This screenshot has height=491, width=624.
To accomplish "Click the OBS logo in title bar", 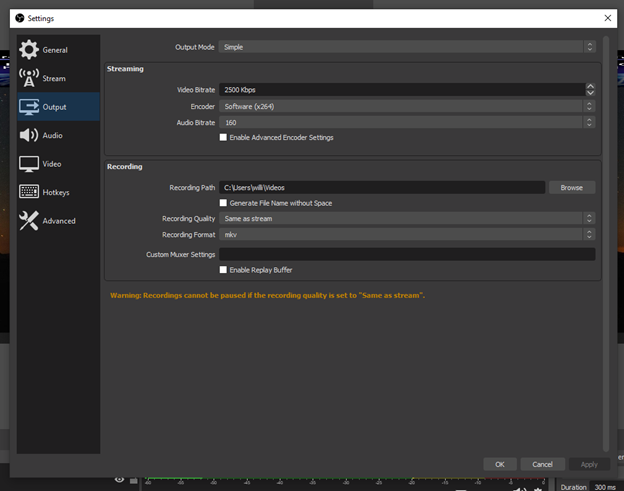I will 20,18.
